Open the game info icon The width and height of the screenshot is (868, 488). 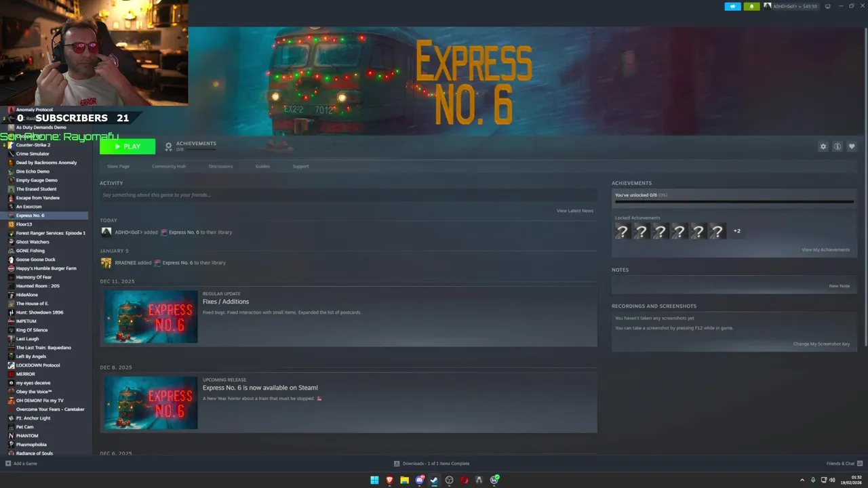coord(837,146)
